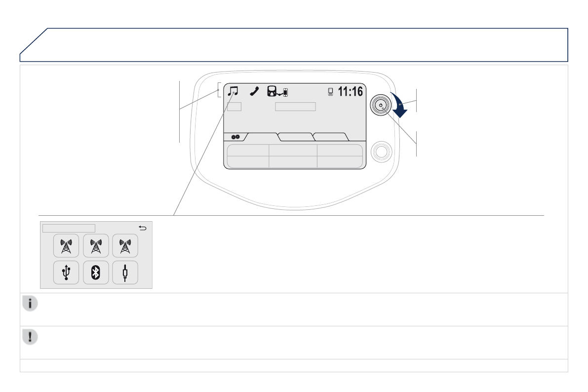
Task: Choose the AUX jack plug source icon
Action: click(125, 273)
